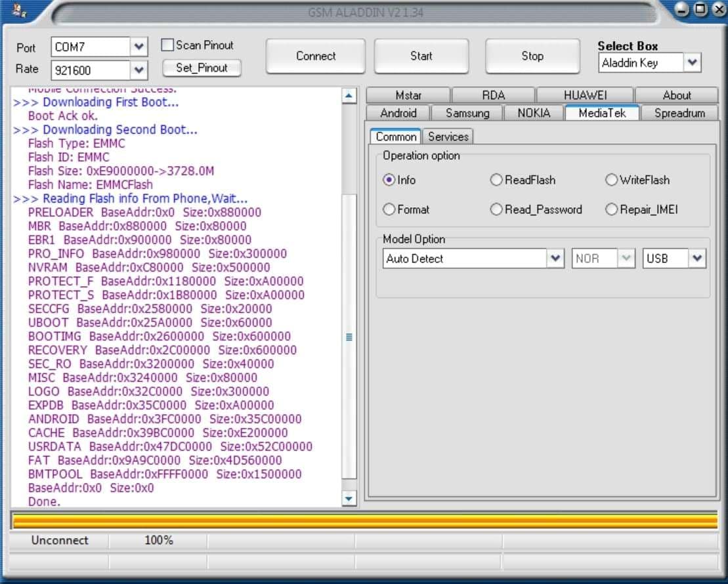Expand the Select Box Aladdin Key dropdown
Viewport: 728px width, 584px height.
693,62
